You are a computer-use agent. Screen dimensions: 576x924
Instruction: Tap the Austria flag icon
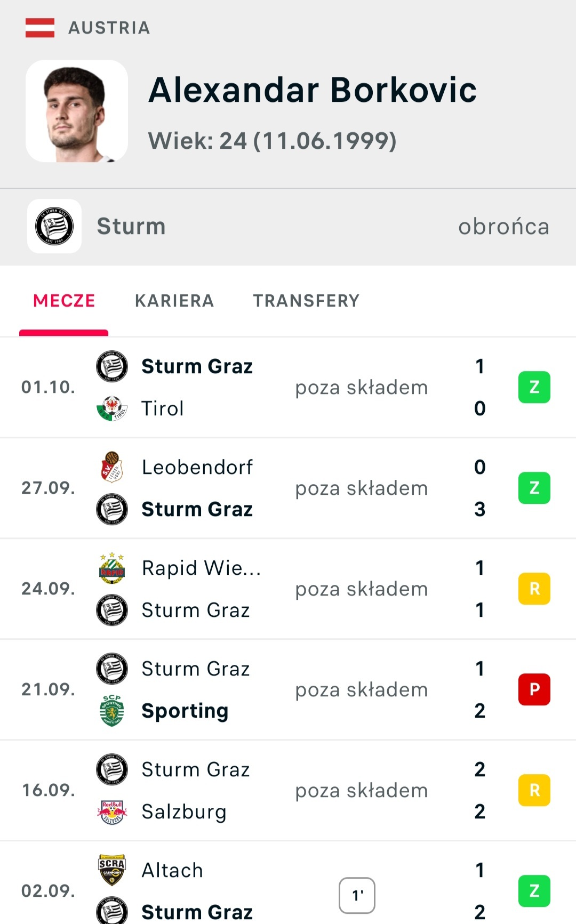point(40,28)
